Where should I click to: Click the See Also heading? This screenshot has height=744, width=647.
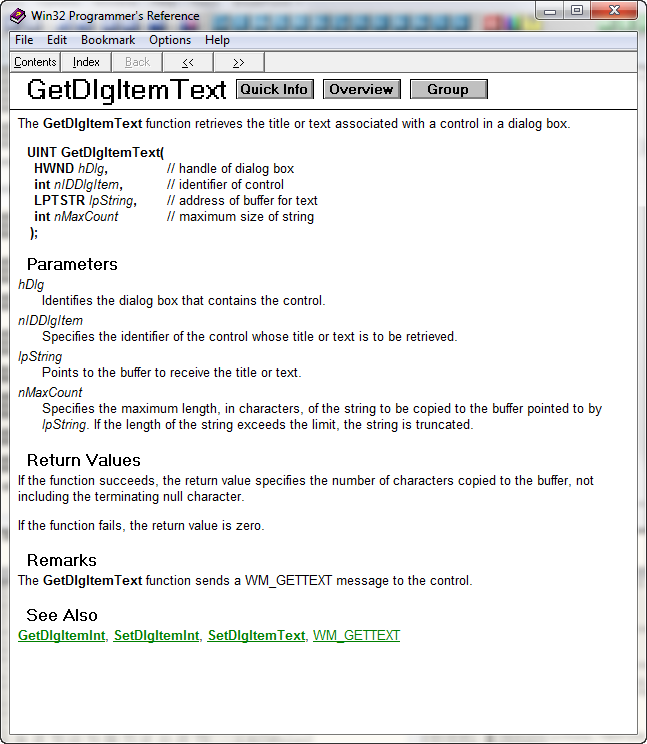click(62, 615)
